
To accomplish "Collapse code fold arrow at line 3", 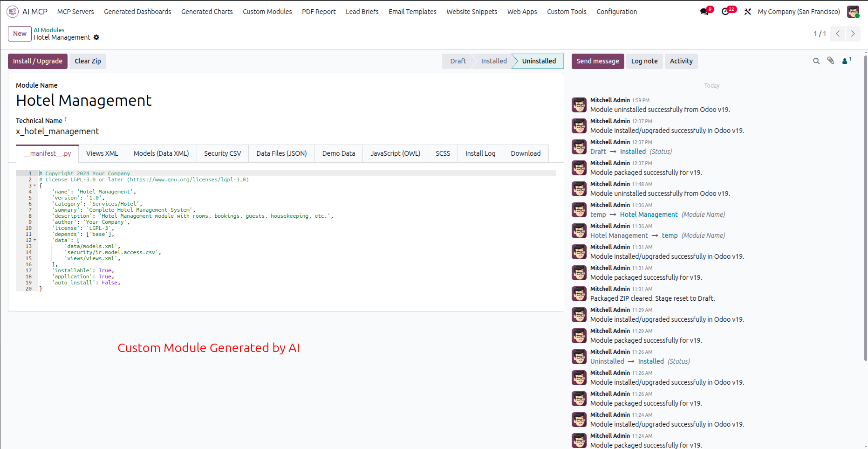I will click(34, 186).
